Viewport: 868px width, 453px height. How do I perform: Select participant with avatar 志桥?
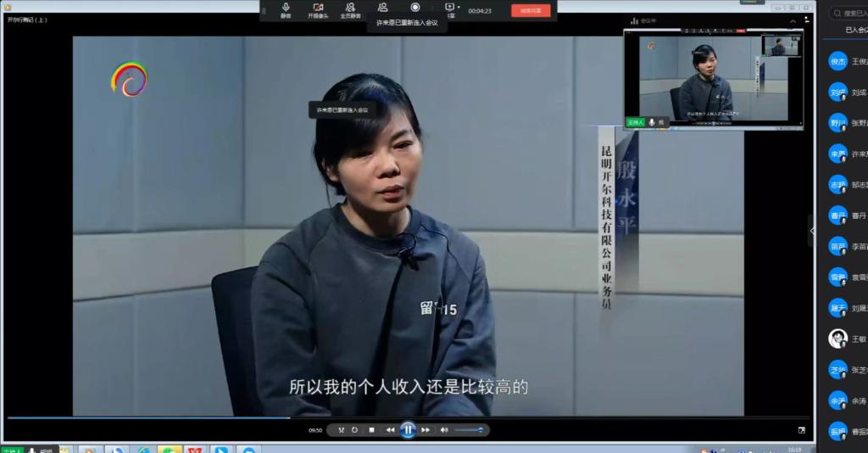[x=837, y=185]
